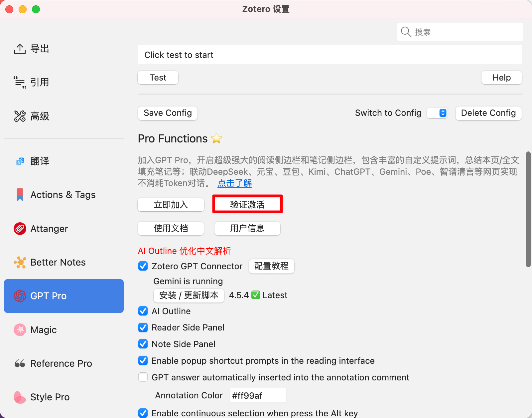532x418 pixels.
Task: Click the Style Pro petal icon
Action: click(20, 397)
